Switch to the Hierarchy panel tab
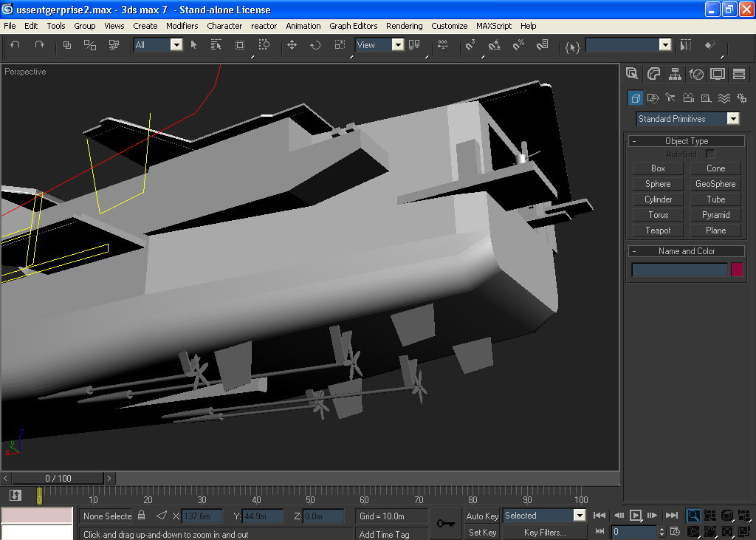 coord(674,73)
